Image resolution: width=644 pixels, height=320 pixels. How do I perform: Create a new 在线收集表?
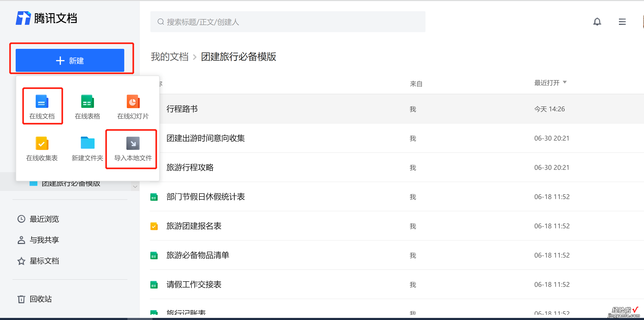click(42, 149)
